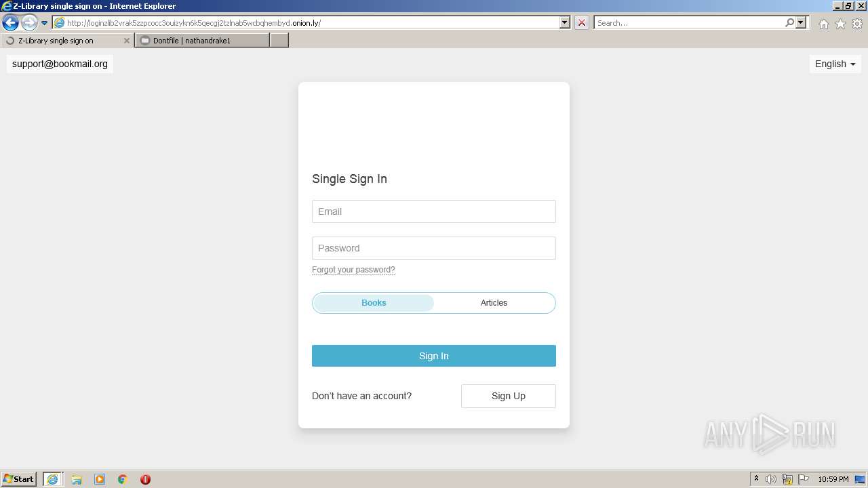Minimize the Internet Explorer window
The width and height of the screenshot is (868, 488).
837,6
